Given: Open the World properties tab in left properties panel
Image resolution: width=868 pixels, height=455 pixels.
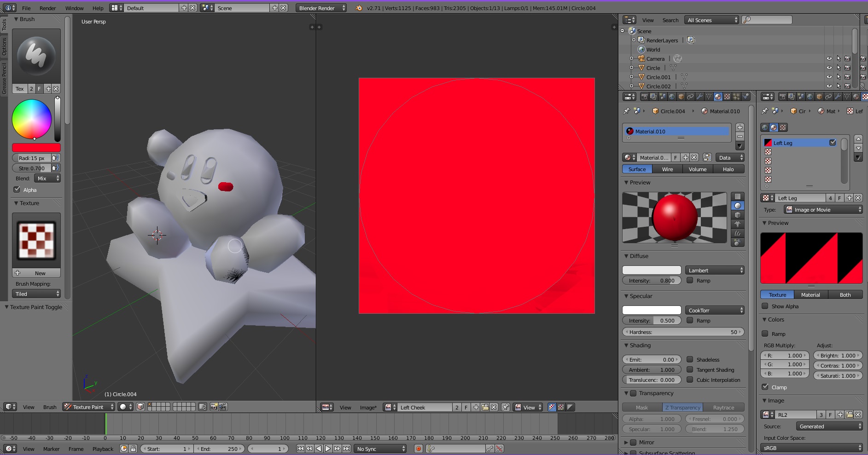Looking at the screenshot, I should point(672,97).
